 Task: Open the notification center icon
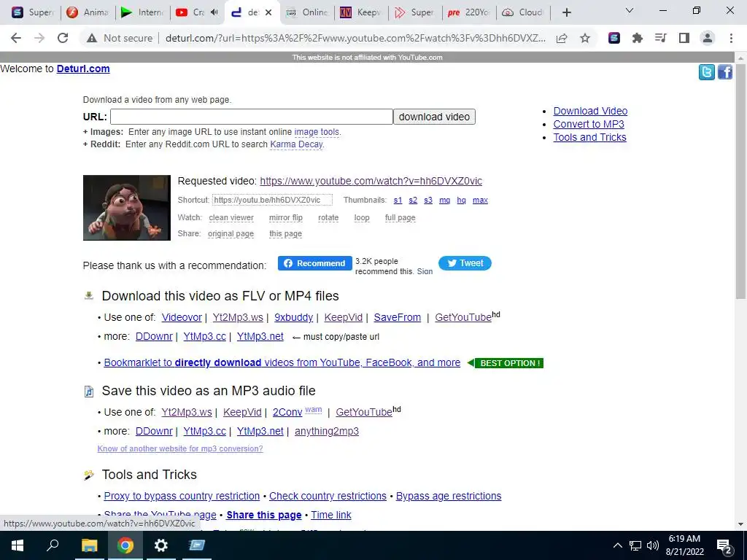click(724, 545)
